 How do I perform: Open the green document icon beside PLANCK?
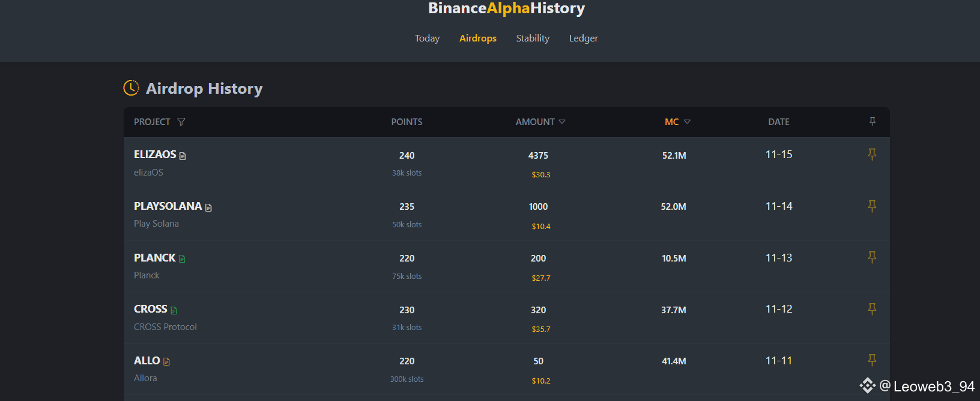click(x=182, y=259)
